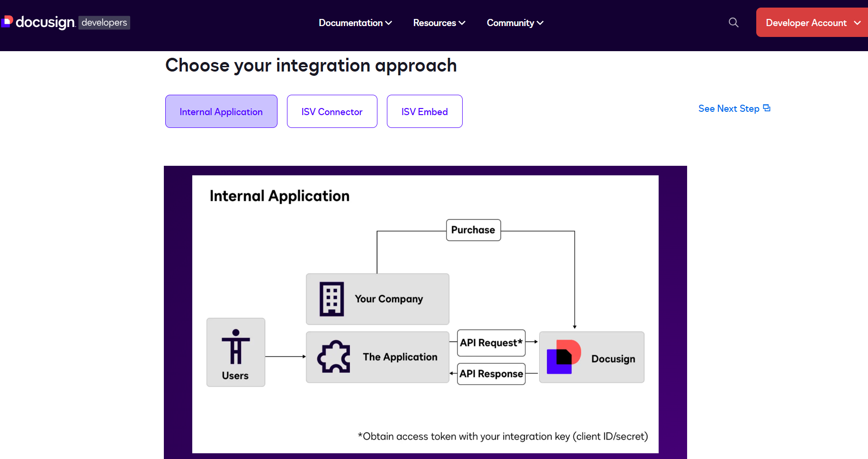Switch to the ISV Embed tab
Viewport: 868px width, 459px height.
tap(425, 111)
